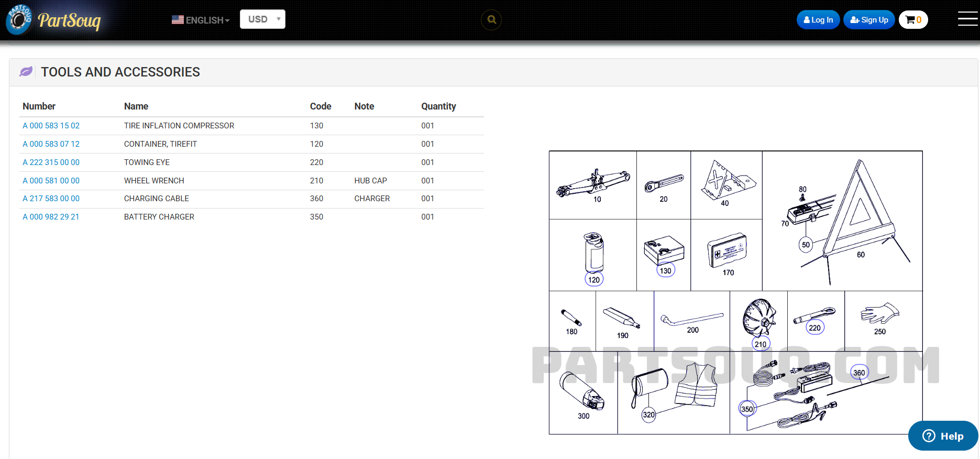Click callout 50 in the diagram
The image size is (980, 459).
click(806, 245)
